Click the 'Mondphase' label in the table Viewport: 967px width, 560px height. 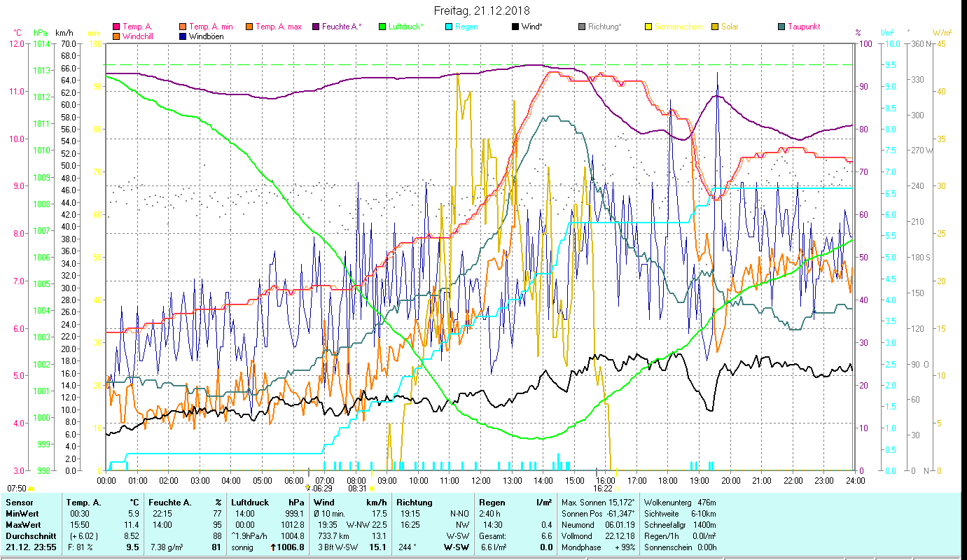[581, 547]
